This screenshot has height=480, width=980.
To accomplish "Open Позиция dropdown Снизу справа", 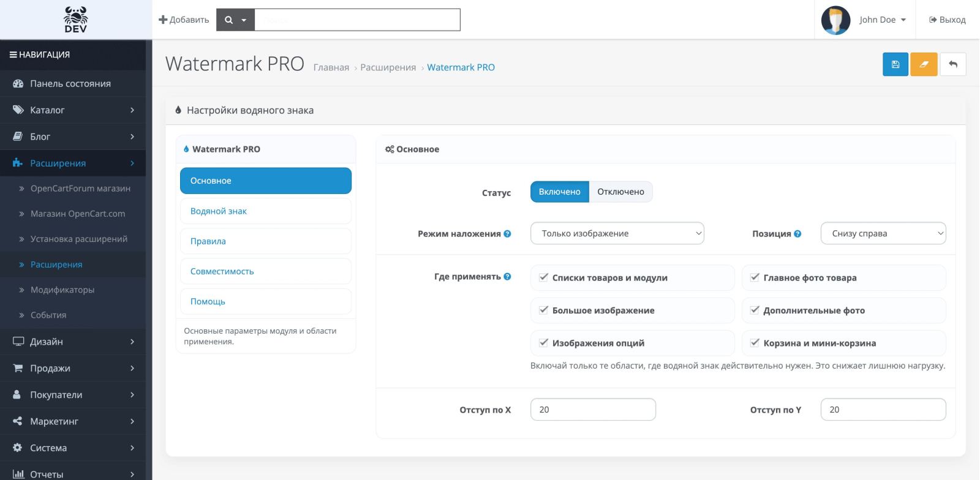I will click(x=883, y=233).
